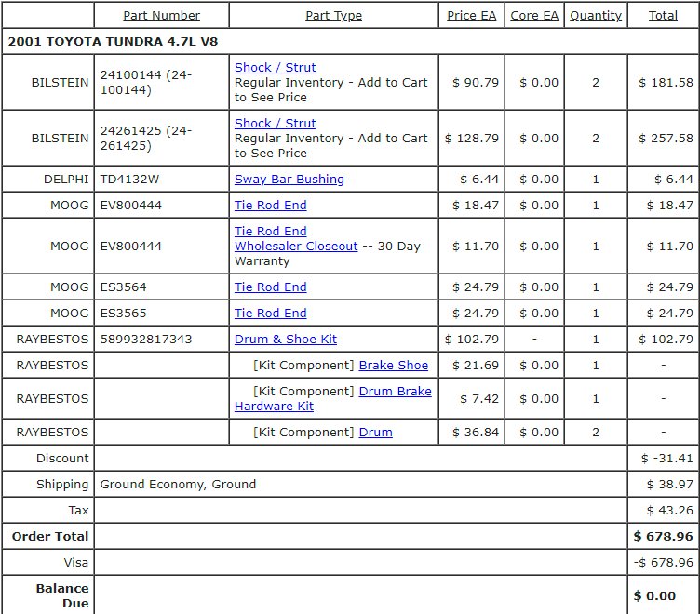Select the $ 36.84 Drum price
This screenshot has height=614, width=700.
pos(476,432)
